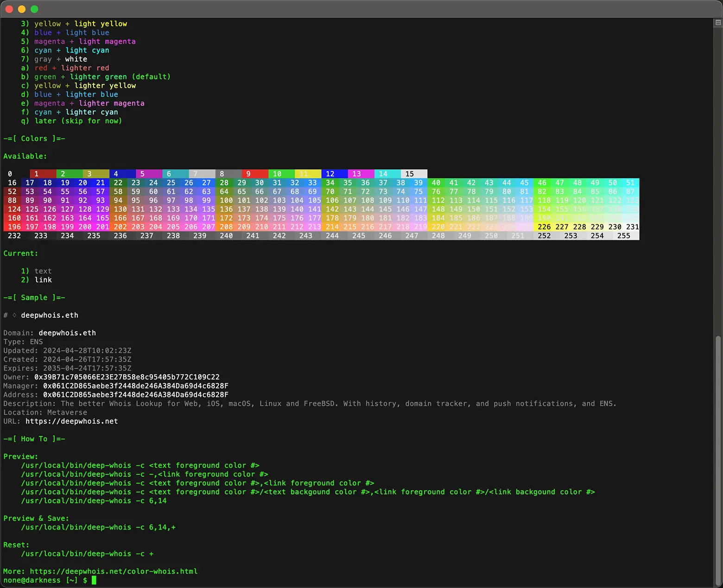Open the deepwhois.net/color-whois.html link
This screenshot has height=588, width=723.
tap(114, 571)
